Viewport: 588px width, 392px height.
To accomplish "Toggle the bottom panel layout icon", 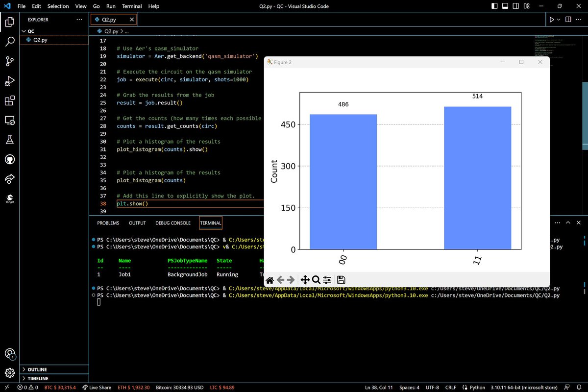I will pyautogui.click(x=506, y=6).
